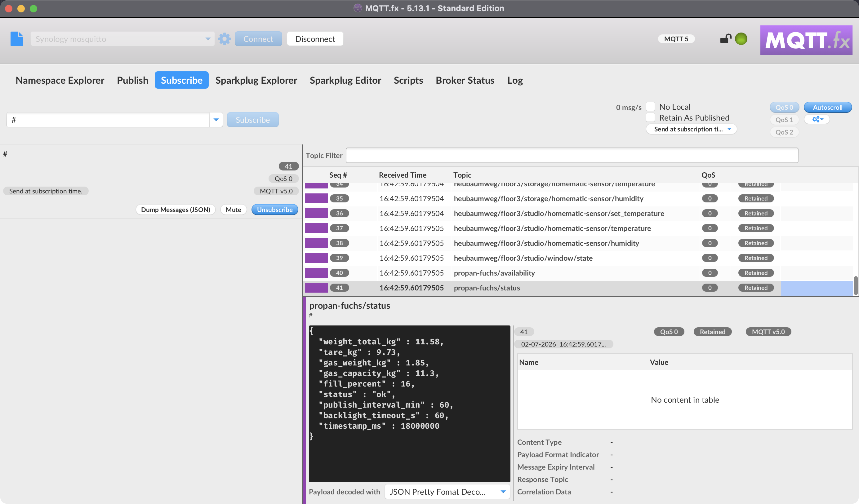The height and width of the screenshot is (504, 859).
Task: Toggle No Local checkbox
Action: [650, 107]
